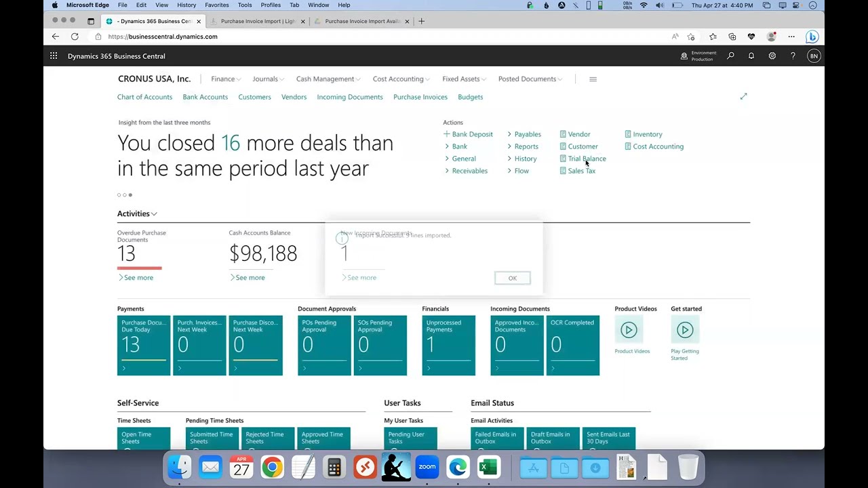Click See more under Cash Accounts Balance
Viewport: 868px width, 488px height.
coord(248,278)
